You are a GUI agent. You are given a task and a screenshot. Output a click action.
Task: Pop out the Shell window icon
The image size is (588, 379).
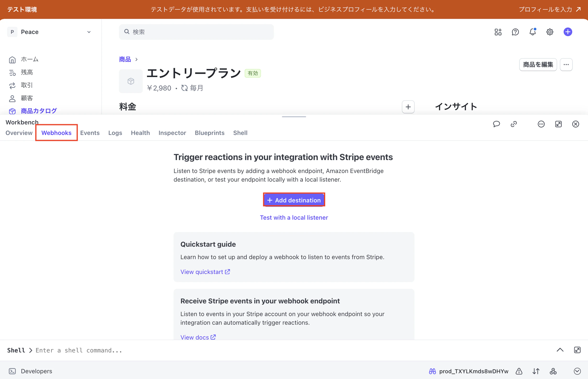(x=577, y=350)
